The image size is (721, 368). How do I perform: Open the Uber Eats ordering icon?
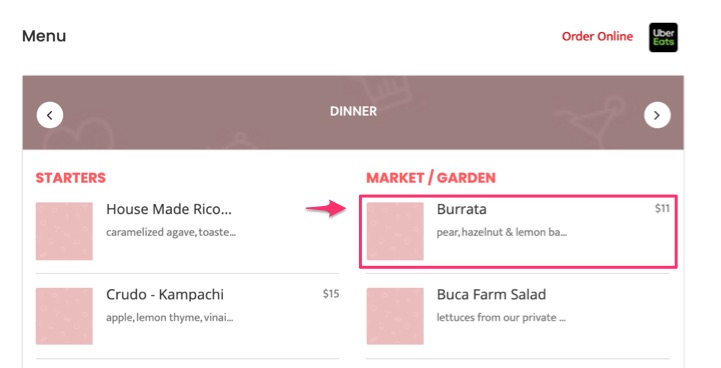(663, 37)
